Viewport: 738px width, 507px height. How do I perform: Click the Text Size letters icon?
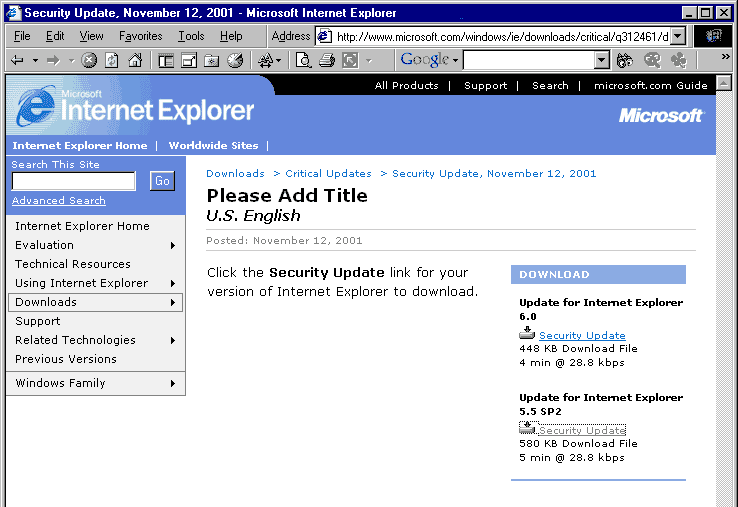265,60
